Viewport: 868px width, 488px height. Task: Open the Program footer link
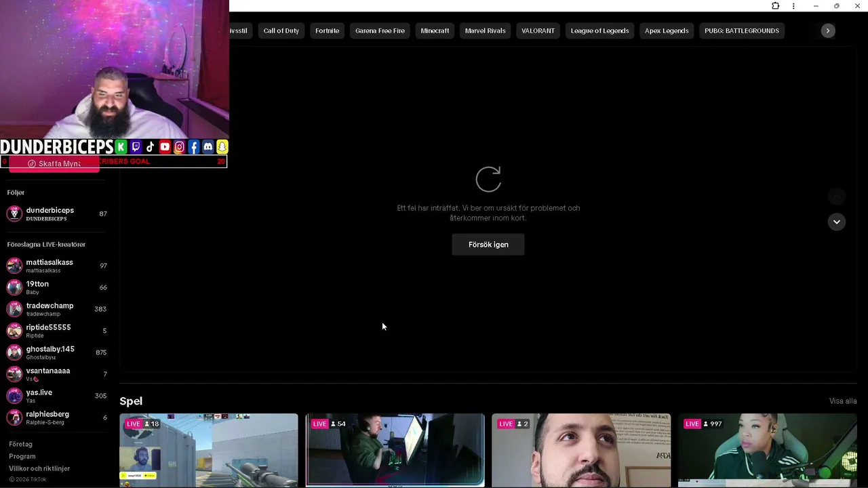[x=22, y=456]
